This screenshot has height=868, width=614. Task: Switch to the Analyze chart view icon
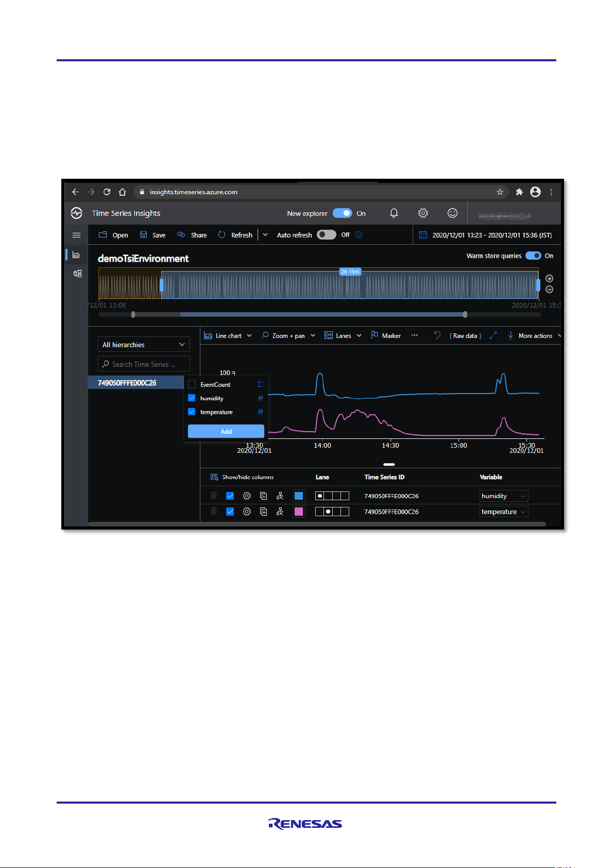[76, 254]
